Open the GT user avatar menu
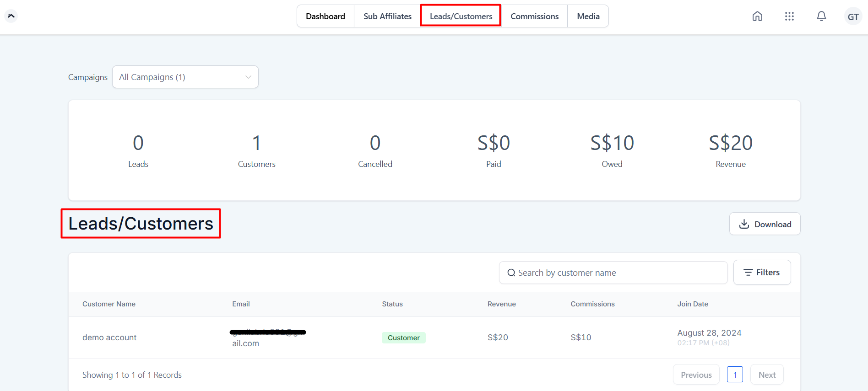The width and height of the screenshot is (868, 391). [x=853, y=16]
